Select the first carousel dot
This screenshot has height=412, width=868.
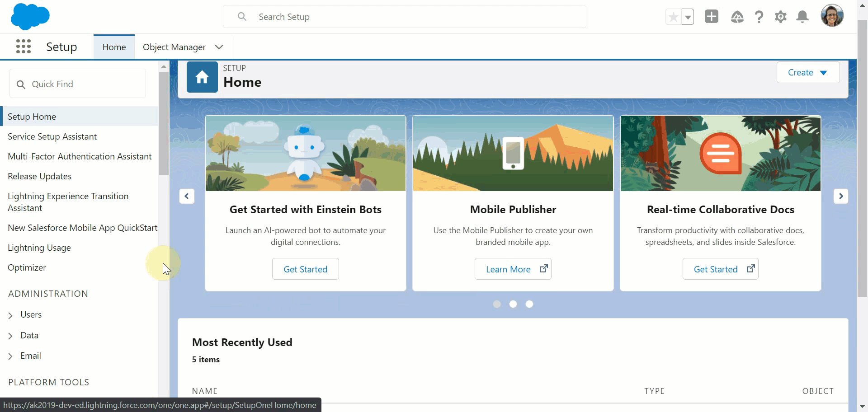click(x=497, y=304)
